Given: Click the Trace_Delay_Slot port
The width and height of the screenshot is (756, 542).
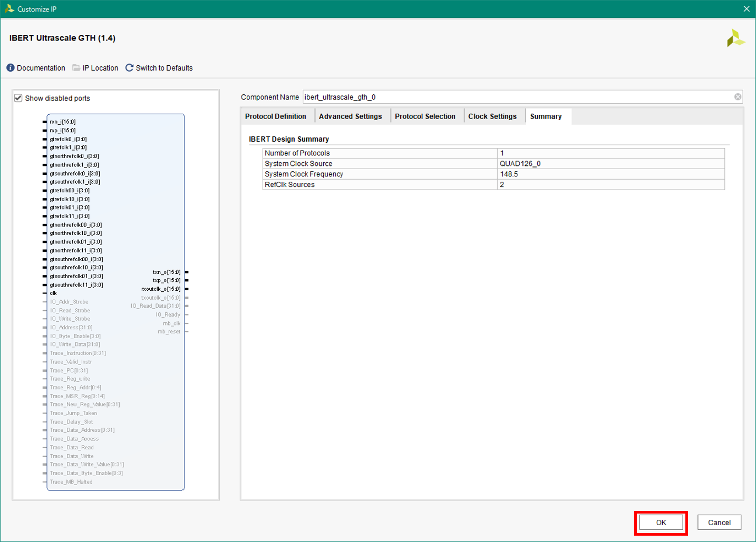Looking at the screenshot, I should [x=71, y=422].
